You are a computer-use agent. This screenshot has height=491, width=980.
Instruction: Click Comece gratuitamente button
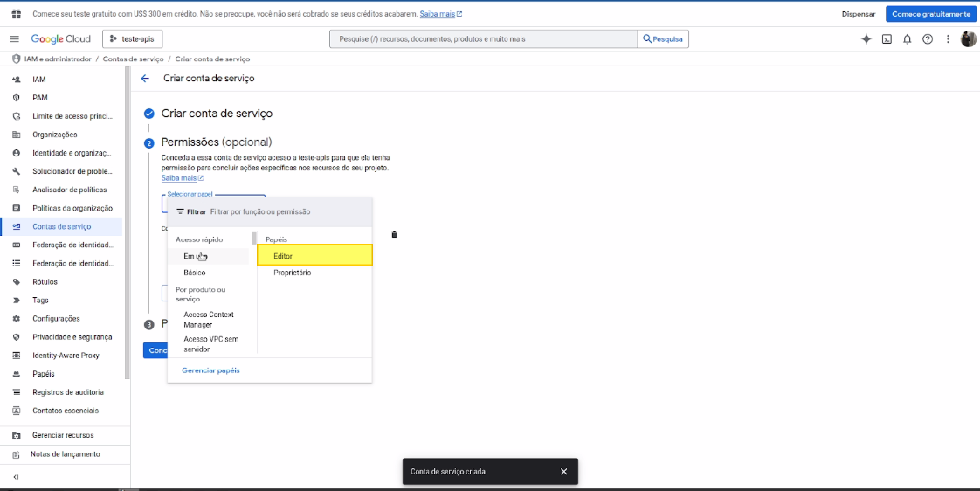coord(930,14)
